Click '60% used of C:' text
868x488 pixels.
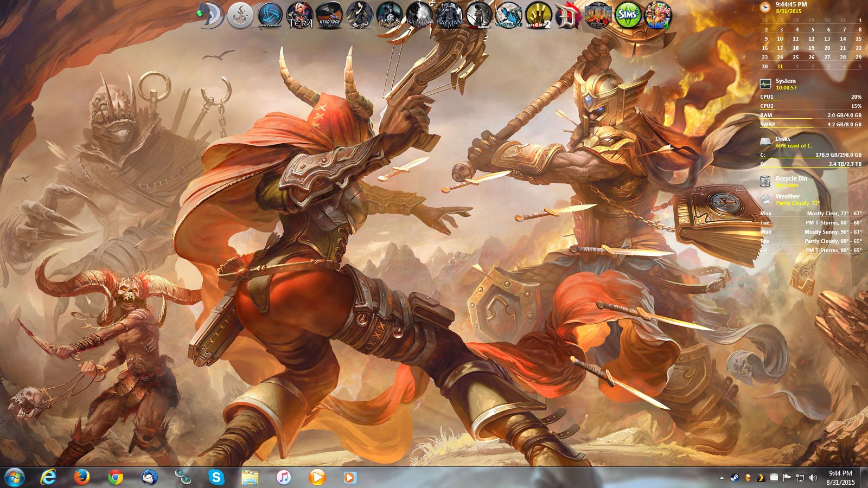pyautogui.click(x=794, y=146)
